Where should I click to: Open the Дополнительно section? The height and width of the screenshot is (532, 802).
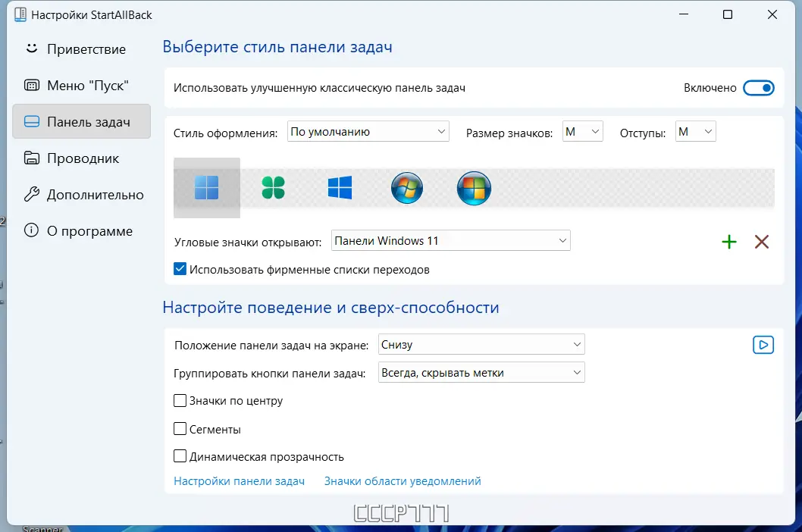tap(81, 195)
